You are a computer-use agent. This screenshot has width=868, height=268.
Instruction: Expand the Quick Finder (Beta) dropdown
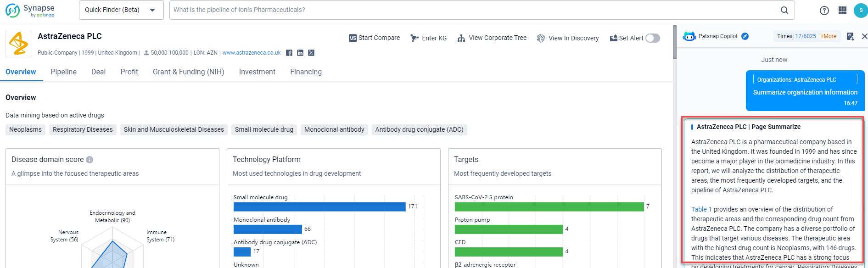[121, 10]
